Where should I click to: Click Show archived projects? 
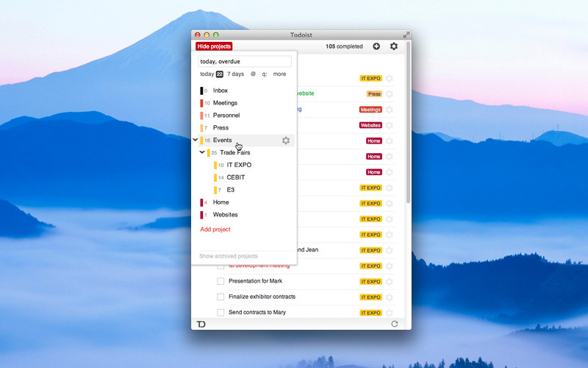tap(229, 256)
